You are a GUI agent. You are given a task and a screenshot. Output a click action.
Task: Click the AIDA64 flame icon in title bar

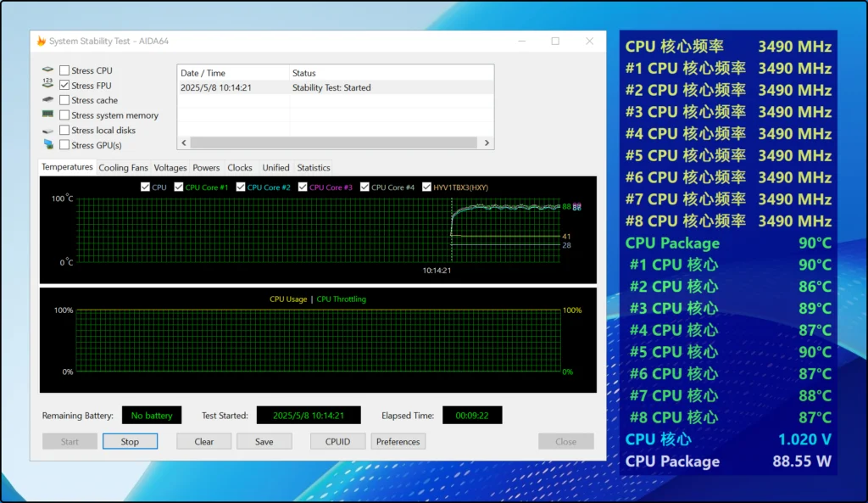coord(42,41)
